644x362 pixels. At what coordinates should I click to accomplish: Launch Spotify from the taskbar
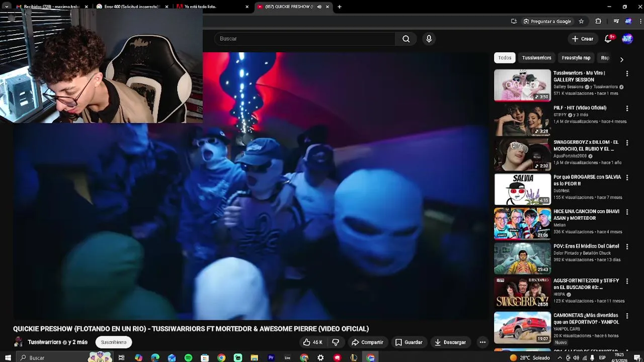[x=188, y=357]
